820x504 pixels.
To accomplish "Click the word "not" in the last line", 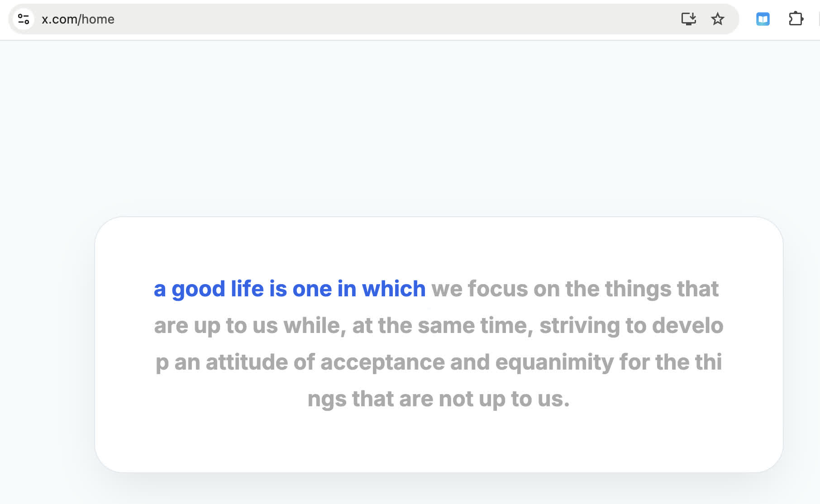I will click(x=456, y=399).
